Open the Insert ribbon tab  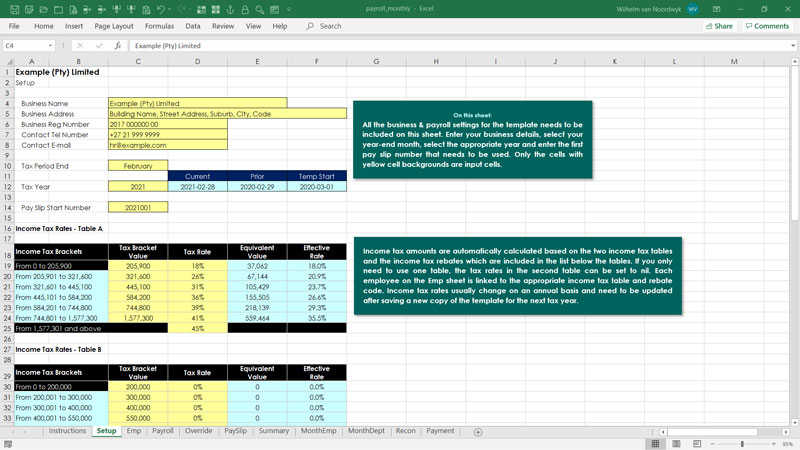[x=73, y=26]
